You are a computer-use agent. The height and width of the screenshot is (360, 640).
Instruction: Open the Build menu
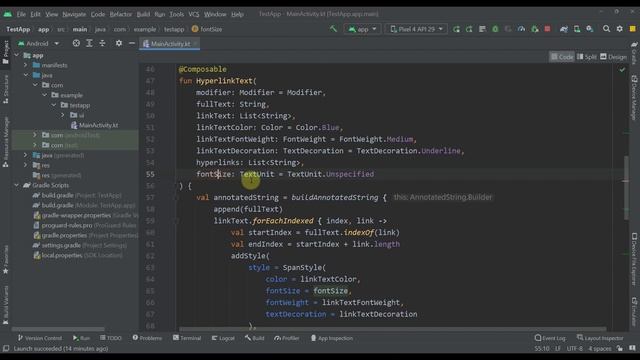(x=143, y=14)
